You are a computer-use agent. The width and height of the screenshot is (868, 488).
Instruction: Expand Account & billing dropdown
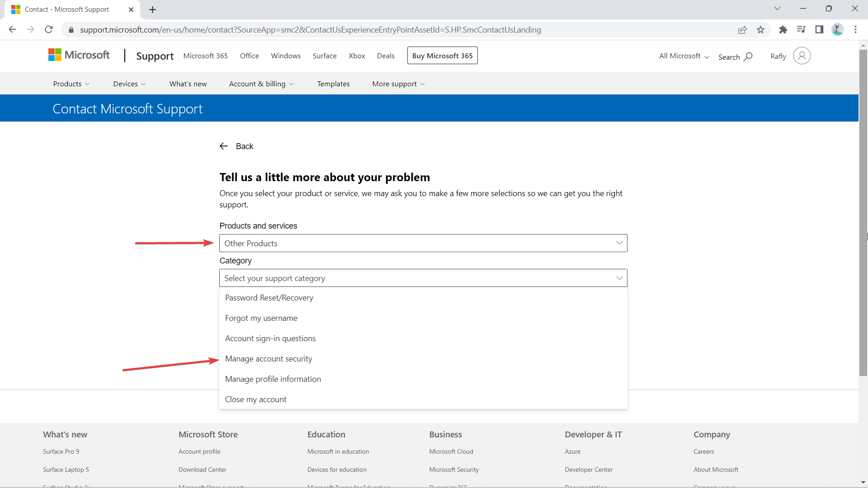[x=261, y=84]
